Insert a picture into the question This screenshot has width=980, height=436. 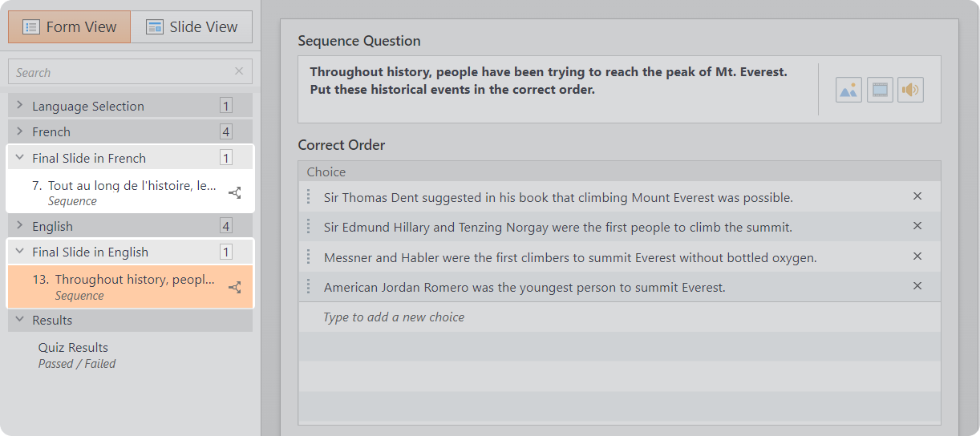848,90
